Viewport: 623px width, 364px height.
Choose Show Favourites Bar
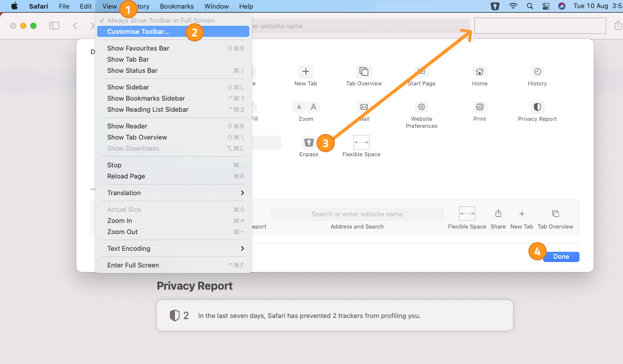pos(173,48)
